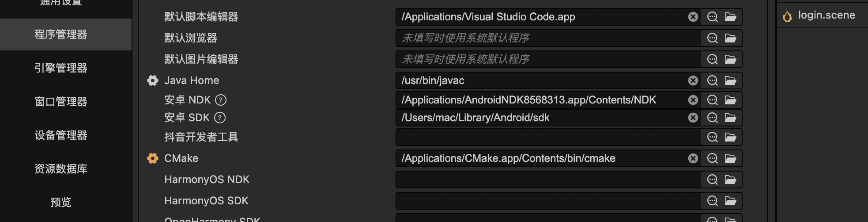Go to the 预览 settings tab
The height and width of the screenshot is (222, 868).
click(61, 203)
